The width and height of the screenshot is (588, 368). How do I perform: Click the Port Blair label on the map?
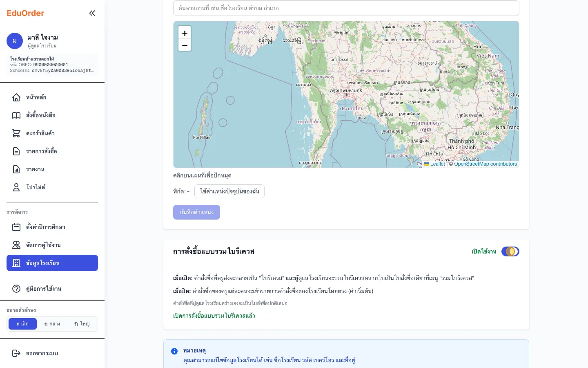pos(202,137)
